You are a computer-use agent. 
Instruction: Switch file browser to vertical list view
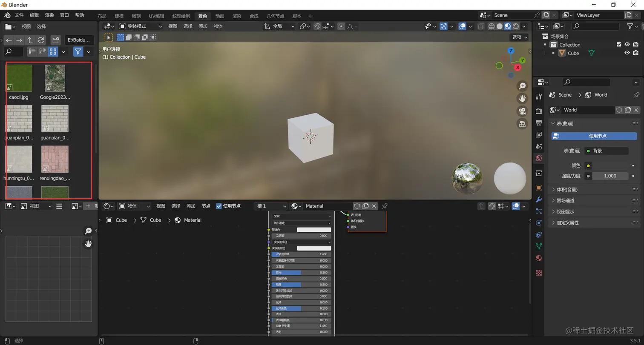pos(32,51)
